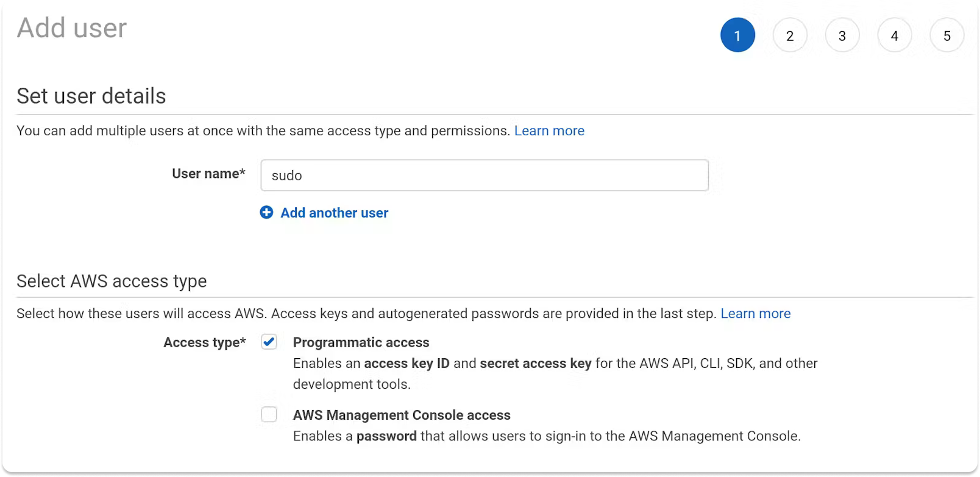Viewport: 980px width, 477px height.
Task: Click the step 3 progress circle
Action: pyautogui.click(x=842, y=35)
